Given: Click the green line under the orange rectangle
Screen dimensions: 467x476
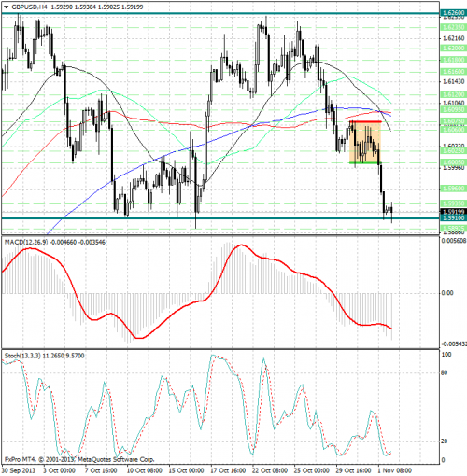Looking at the screenshot, I should (365, 162).
